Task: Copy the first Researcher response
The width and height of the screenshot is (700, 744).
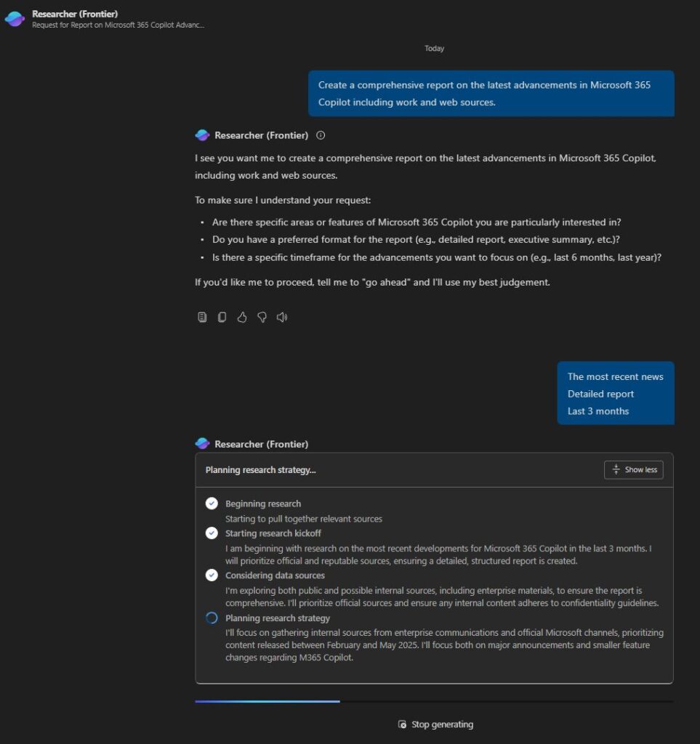Action: point(222,317)
